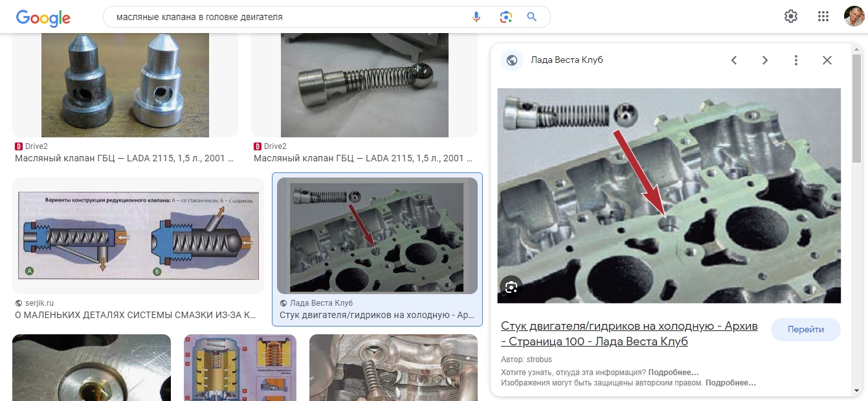Go to next image in preview panel
868x401 pixels.
[765, 60]
